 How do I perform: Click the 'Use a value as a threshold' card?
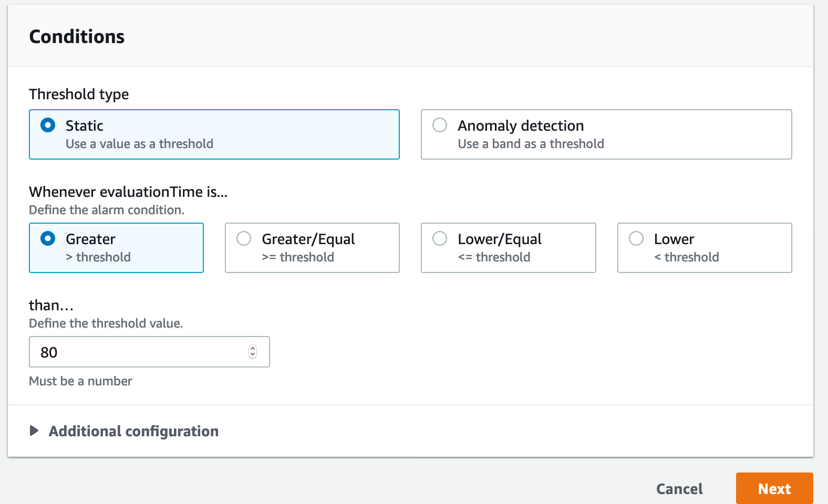pos(214,134)
